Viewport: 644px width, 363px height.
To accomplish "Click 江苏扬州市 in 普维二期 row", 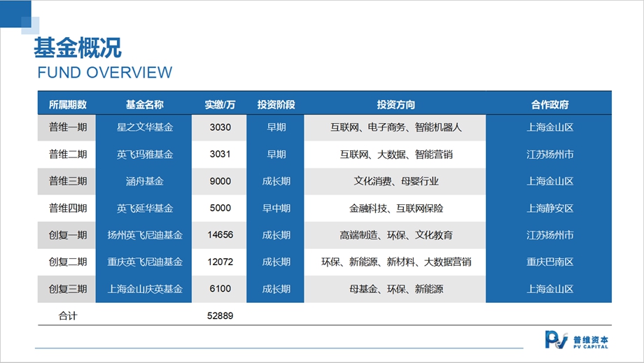I will [x=550, y=155].
